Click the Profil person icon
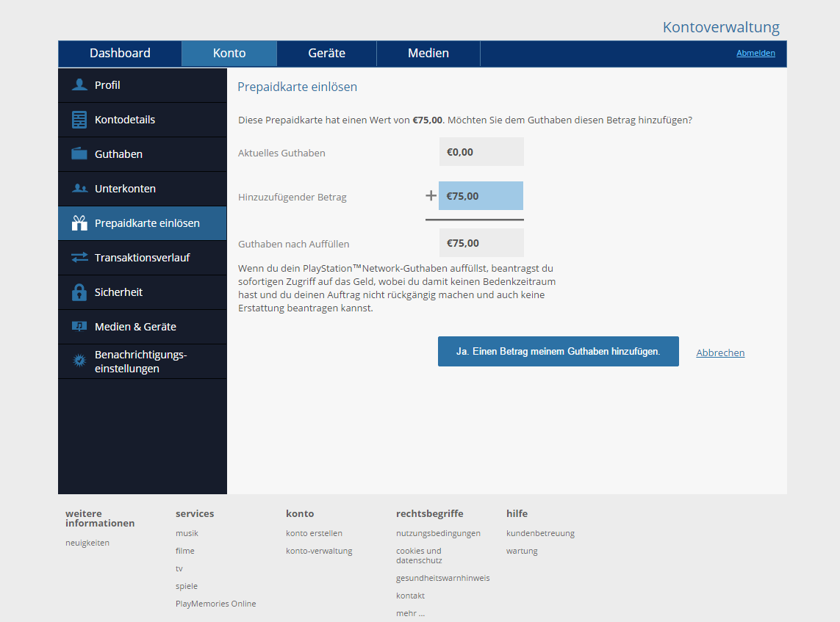The width and height of the screenshot is (840, 622). click(79, 84)
